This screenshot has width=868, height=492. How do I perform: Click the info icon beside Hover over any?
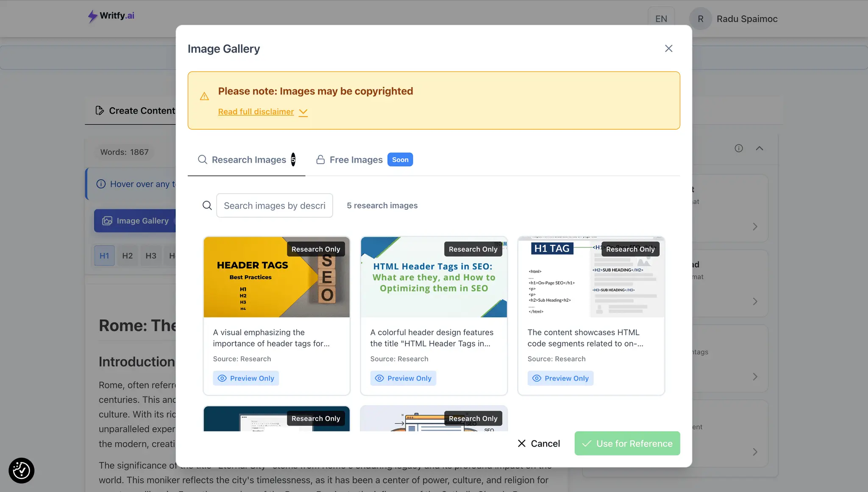pos(101,184)
